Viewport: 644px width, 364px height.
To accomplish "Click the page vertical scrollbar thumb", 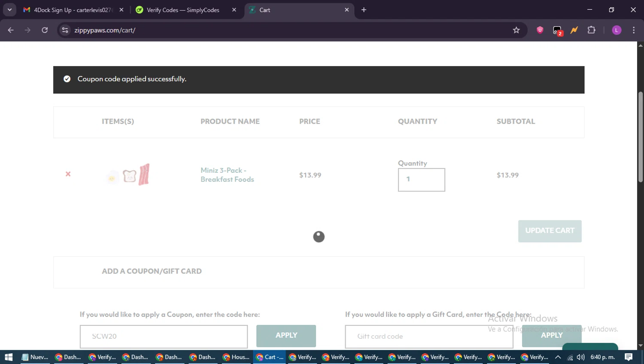I will click(x=640, y=137).
